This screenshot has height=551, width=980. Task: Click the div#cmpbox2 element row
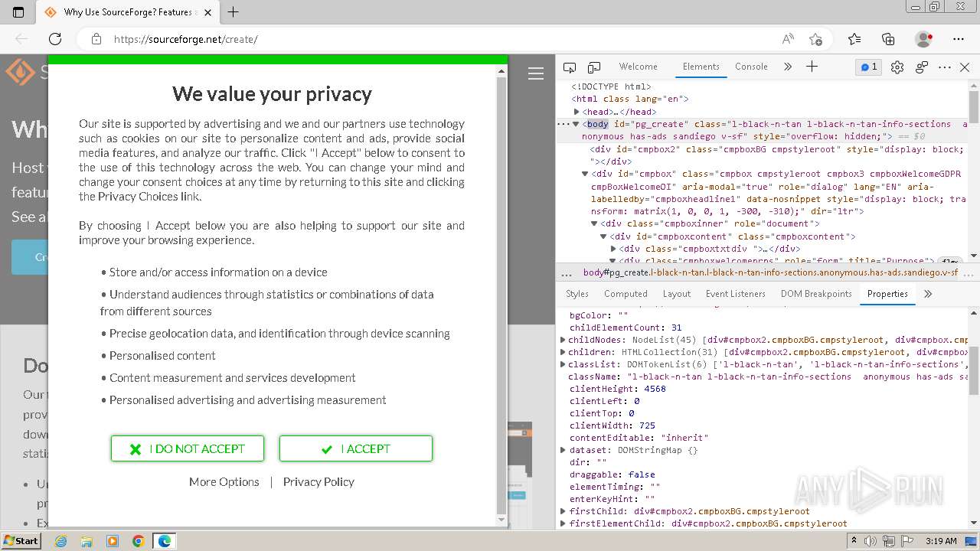tap(775, 155)
